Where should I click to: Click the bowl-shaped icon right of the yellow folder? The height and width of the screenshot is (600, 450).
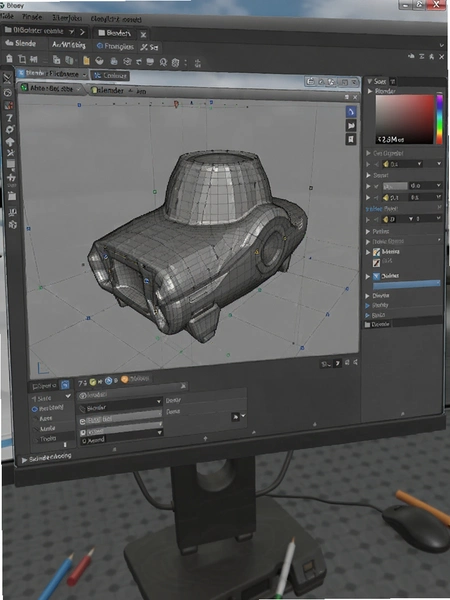(x=99, y=60)
